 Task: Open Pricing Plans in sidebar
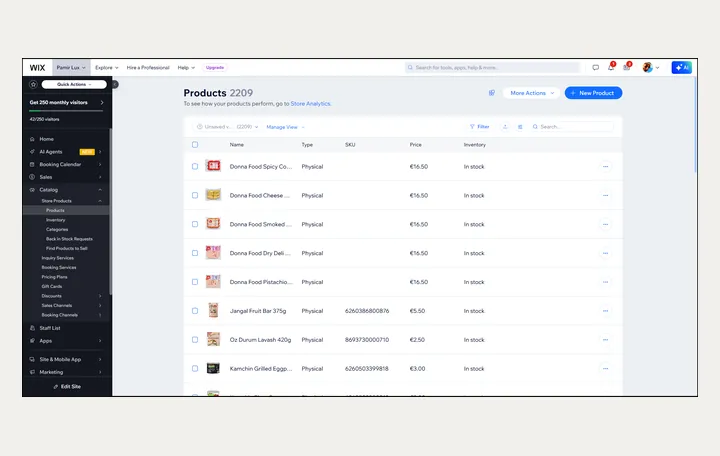pyautogui.click(x=54, y=277)
